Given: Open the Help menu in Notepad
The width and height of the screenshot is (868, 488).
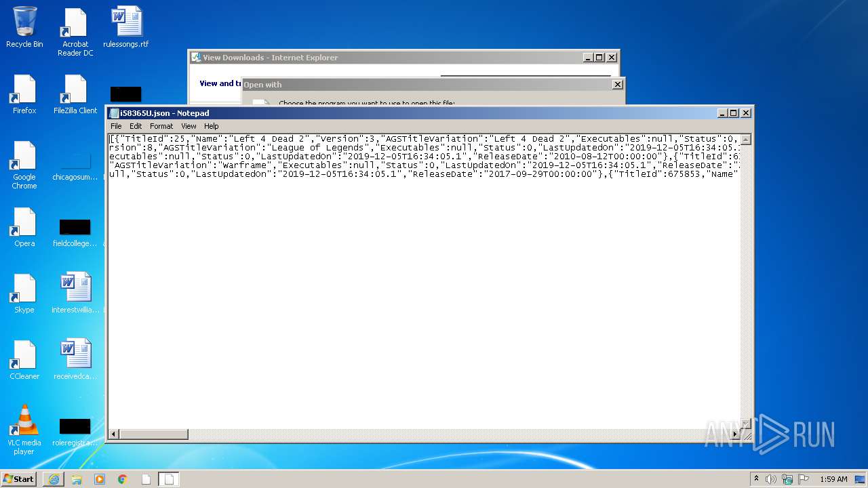Looking at the screenshot, I should click(x=212, y=126).
